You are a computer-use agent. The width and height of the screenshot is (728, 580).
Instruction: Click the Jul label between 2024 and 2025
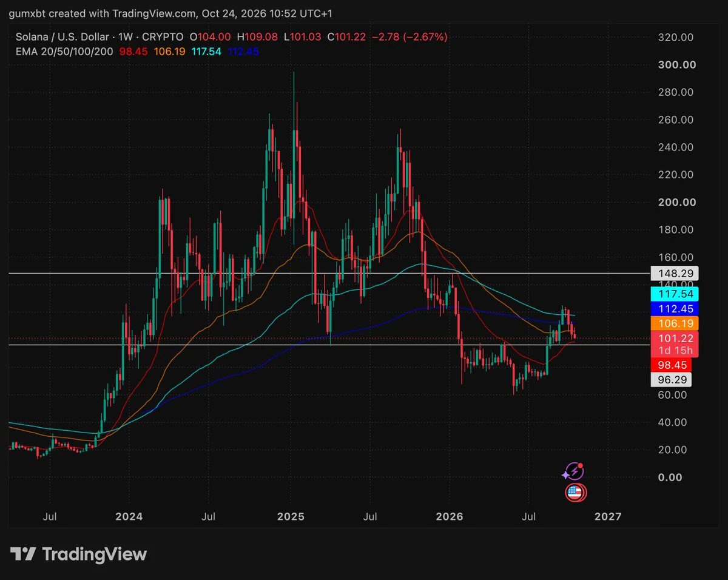[209, 516]
